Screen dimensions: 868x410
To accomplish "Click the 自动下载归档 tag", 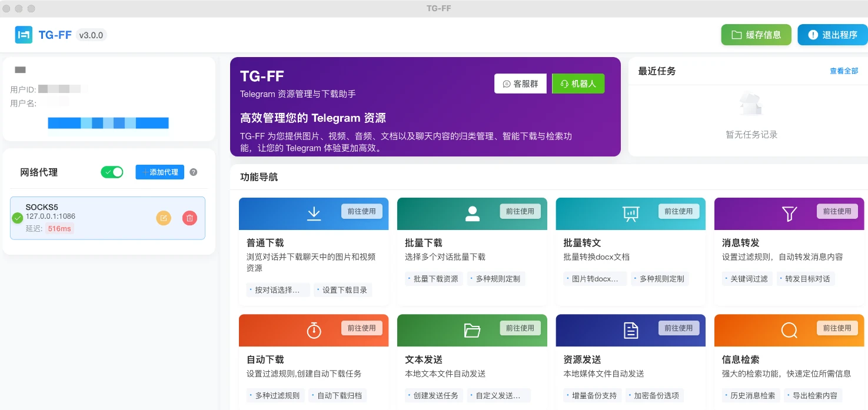I will pos(338,396).
